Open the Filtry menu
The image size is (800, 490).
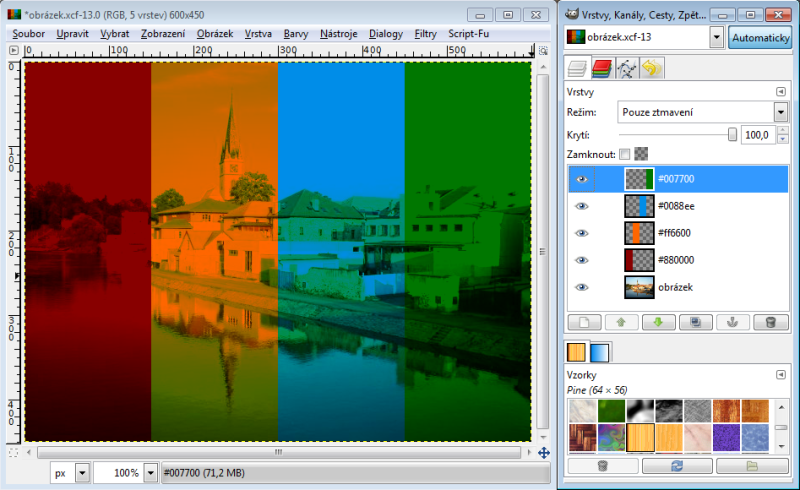coord(425,33)
